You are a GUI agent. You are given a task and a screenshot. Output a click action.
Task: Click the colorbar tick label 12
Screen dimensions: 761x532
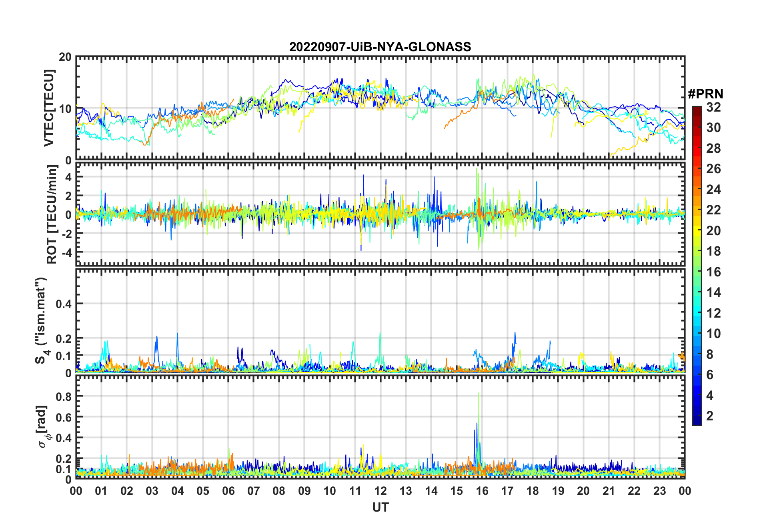pyautogui.click(x=713, y=313)
